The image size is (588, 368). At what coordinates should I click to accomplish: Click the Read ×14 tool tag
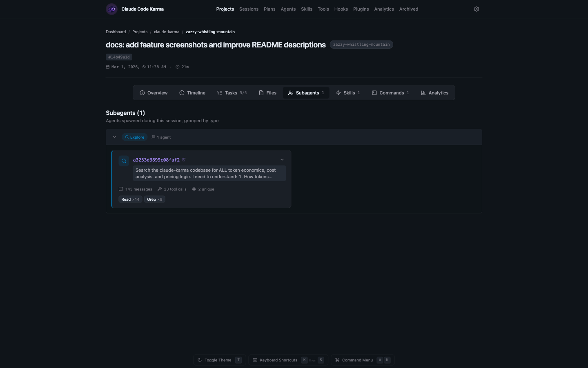(x=130, y=200)
